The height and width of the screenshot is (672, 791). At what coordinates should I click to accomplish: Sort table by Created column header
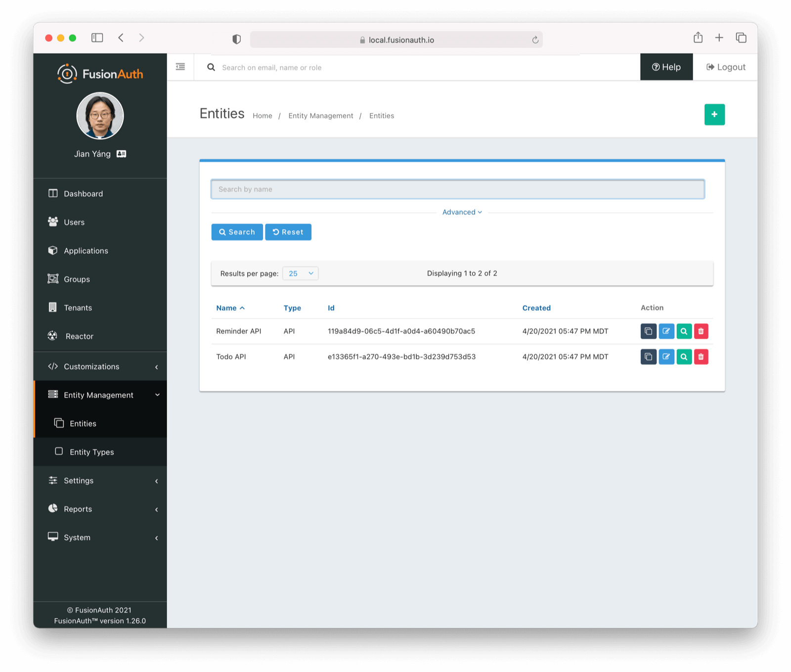536,308
